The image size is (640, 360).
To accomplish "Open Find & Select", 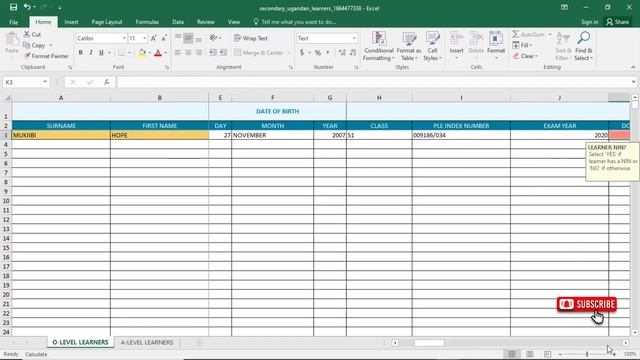I will 583,46.
